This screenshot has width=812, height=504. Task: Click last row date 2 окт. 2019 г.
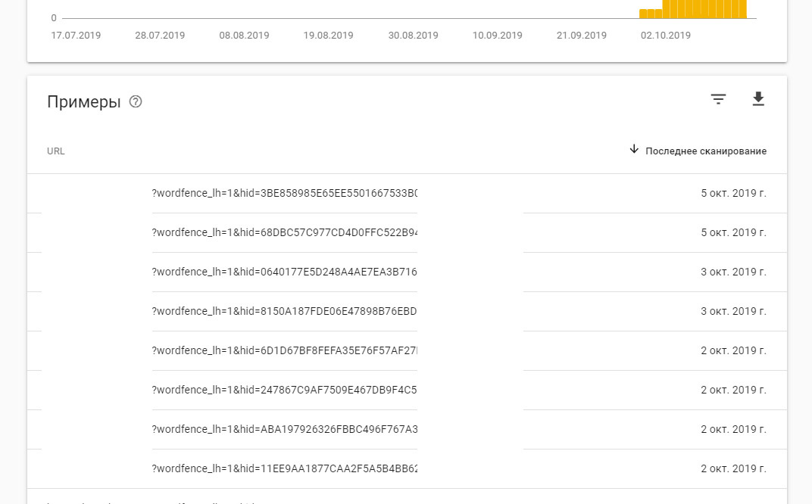click(x=733, y=468)
